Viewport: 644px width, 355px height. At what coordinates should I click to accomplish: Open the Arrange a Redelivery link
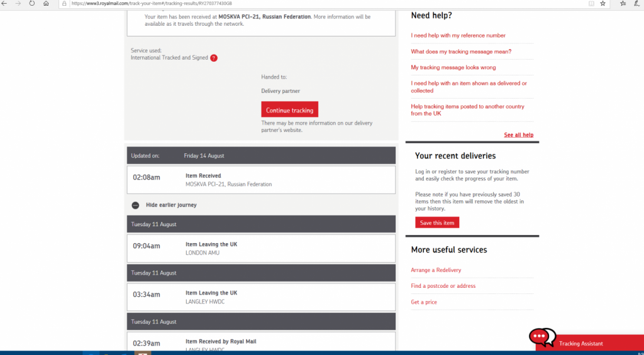click(436, 270)
